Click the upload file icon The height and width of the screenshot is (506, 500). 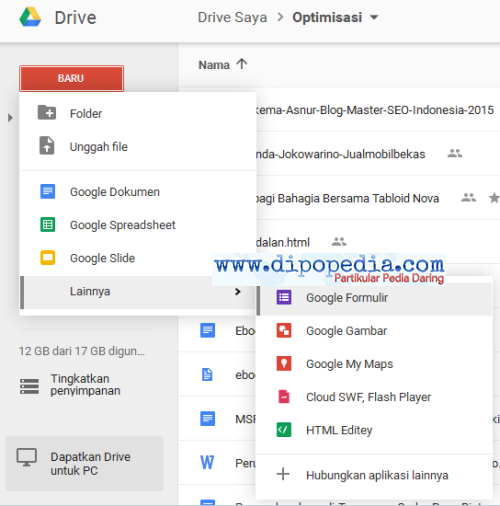click(x=47, y=145)
